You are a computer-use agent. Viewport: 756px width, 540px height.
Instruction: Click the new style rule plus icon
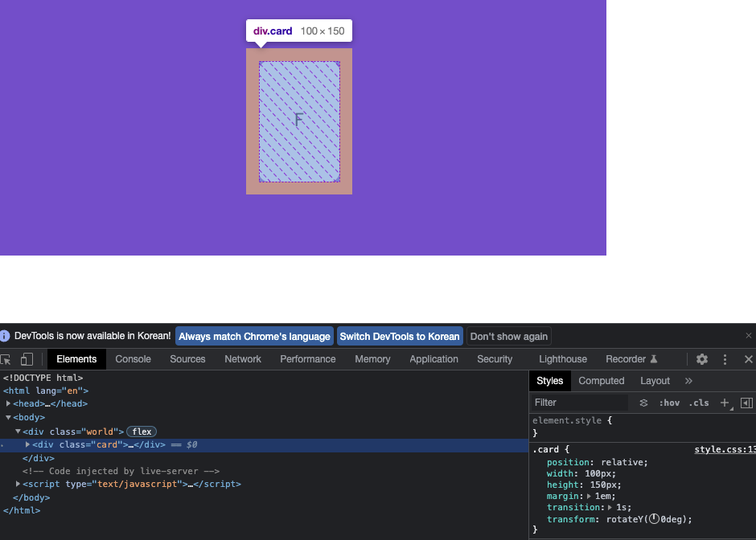tap(725, 403)
